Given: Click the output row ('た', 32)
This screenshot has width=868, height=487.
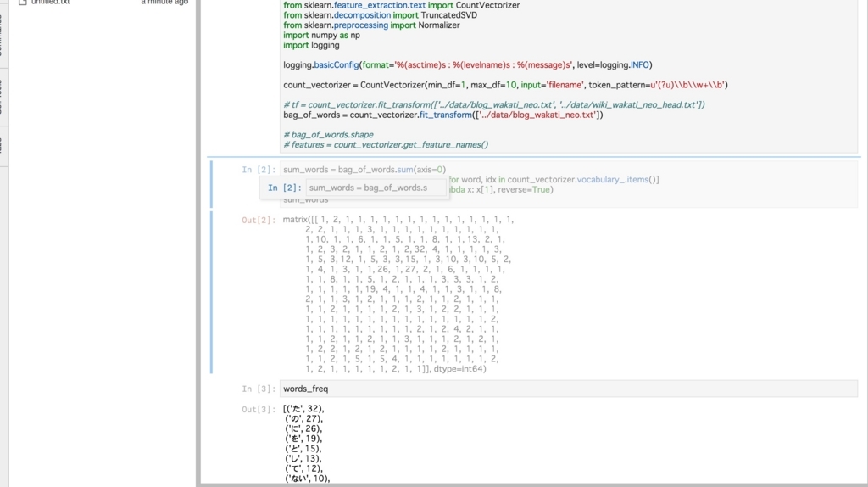Looking at the screenshot, I should pyautogui.click(x=303, y=409).
